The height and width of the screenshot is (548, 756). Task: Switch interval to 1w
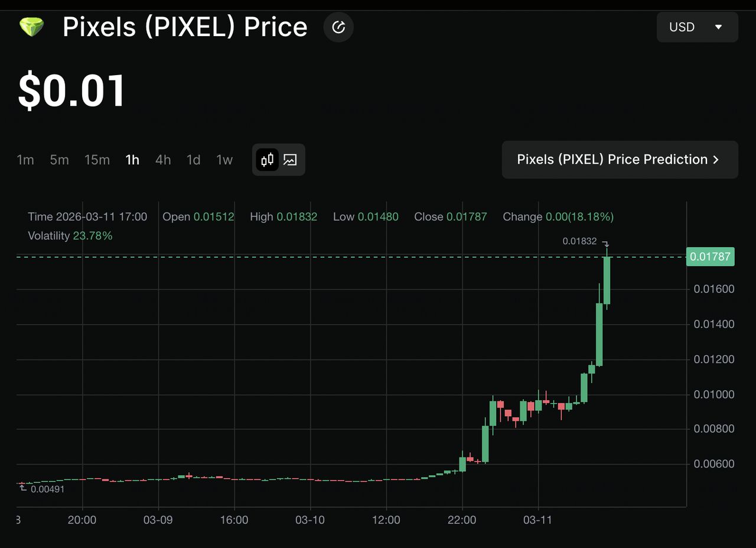[224, 160]
